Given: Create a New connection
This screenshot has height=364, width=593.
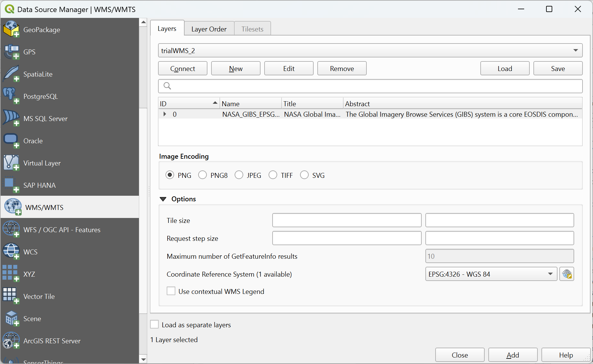Looking at the screenshot, I should click(236, 68).
